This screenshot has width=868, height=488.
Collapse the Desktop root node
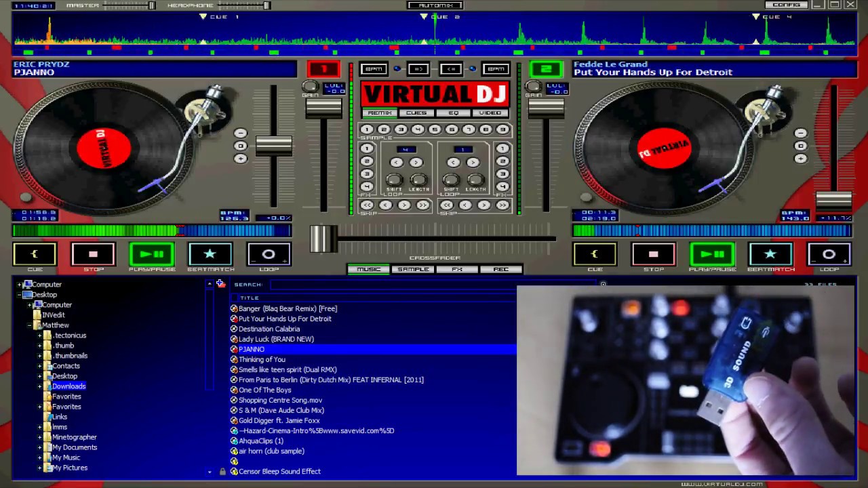tap(19, 295)
